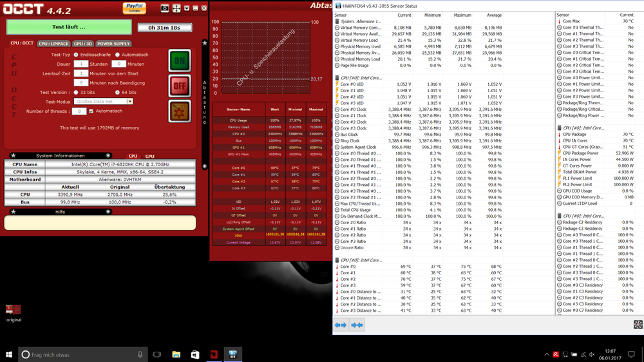This screenshot has height=362, width=644.
Task: Take a screenshot with OCCT's camera icon
Action: 165,8
